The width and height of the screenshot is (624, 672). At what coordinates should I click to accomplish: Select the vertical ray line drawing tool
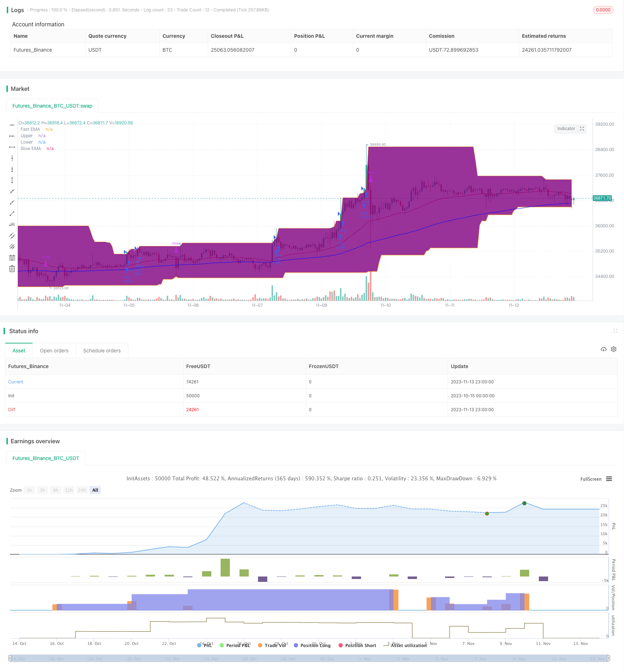pyautogui.click(x=12, y=169)
